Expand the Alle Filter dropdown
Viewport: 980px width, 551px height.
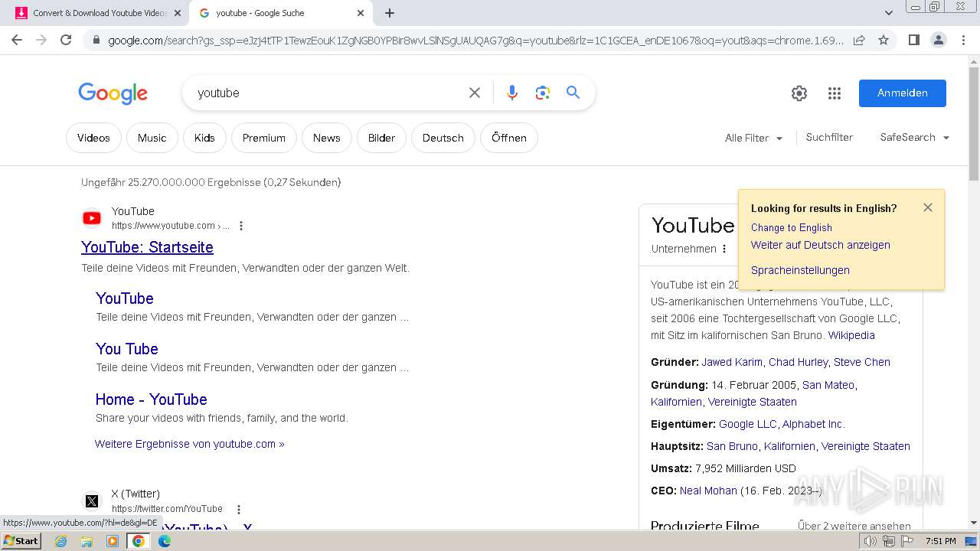click(x=754, y=138)
